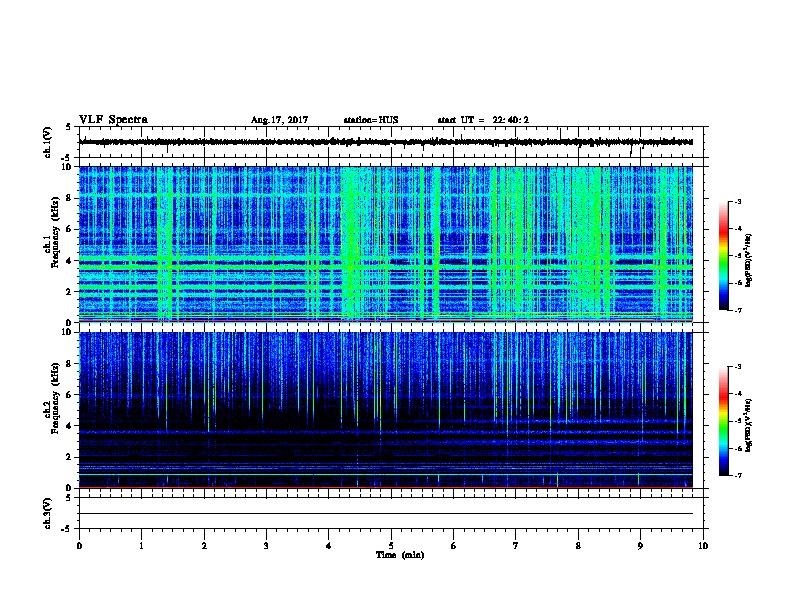Click the "2" kHz tick of ch.1 spectrogram
This screenshot has width=792, height=612.
(x=70, y=291)
